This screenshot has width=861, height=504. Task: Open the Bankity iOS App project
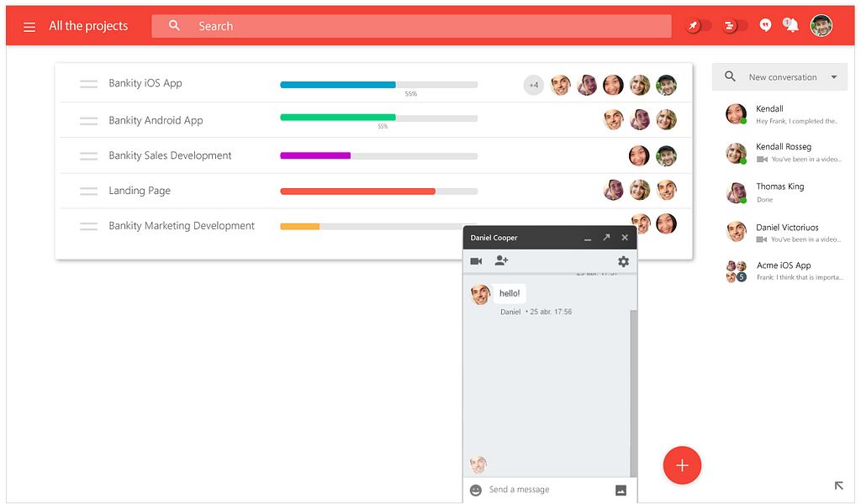(x=145, y=83)
